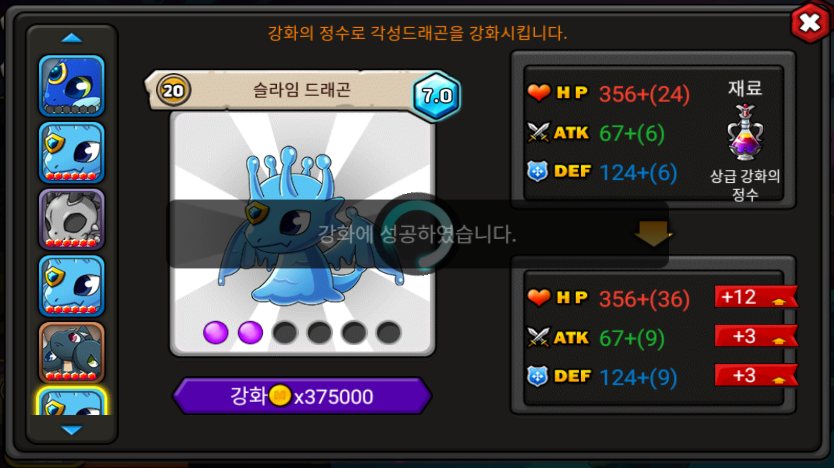Tap the level 20 badge
The image size is (834, 468).
point(173,91)
